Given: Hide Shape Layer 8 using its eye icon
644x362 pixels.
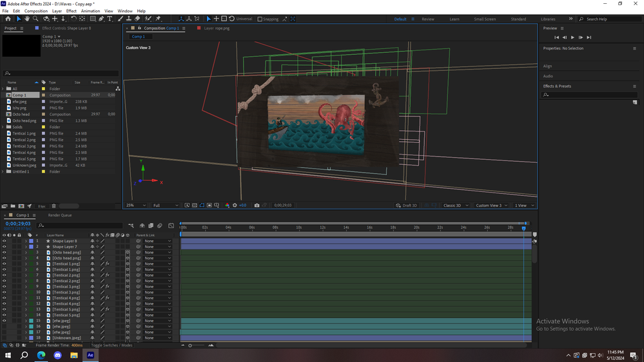Looking at the screenshot, I should click(x=4, y=241).
